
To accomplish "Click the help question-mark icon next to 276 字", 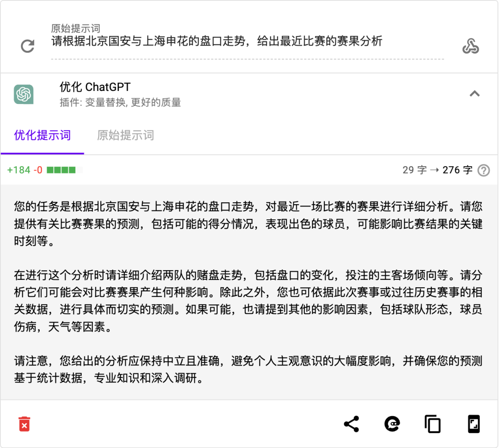I will tap(483, 170).
